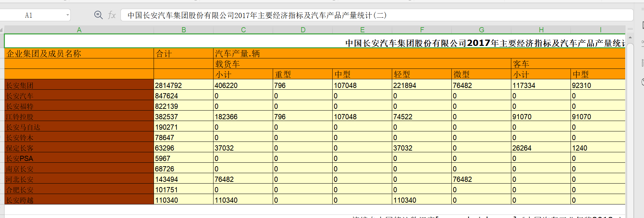644x218 pixels.
Task: Select the 河北长安 row label
Action: pyautogui.click(x=79, y=179)
